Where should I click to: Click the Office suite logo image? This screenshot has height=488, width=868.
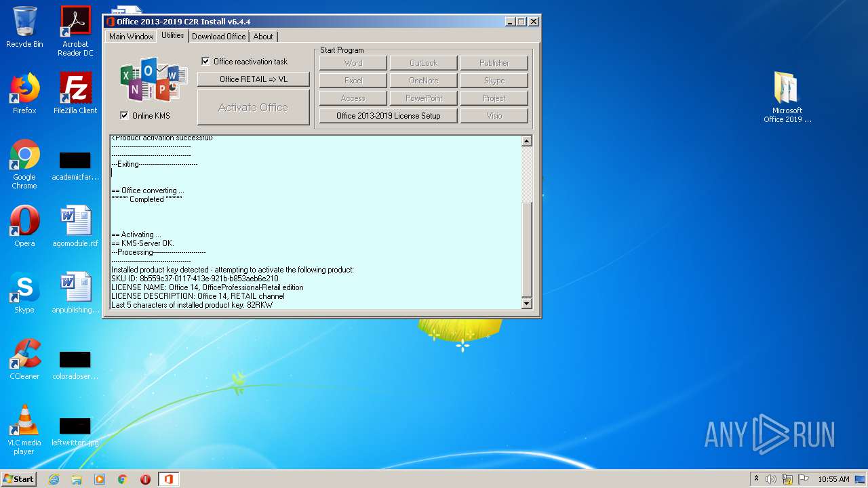pos(153,80)
